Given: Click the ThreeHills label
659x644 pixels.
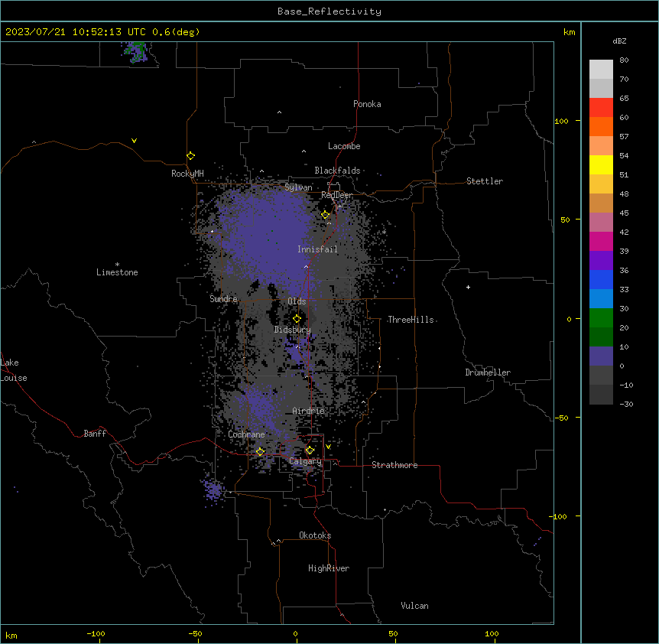Looking at the screenshot, I should pos(411,320).
